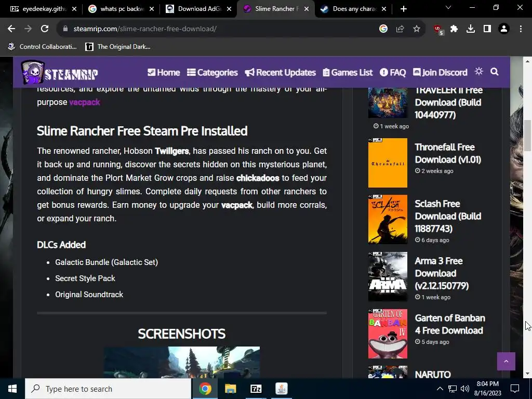Click the page vertical scrollbar thumb

point(528,136)
